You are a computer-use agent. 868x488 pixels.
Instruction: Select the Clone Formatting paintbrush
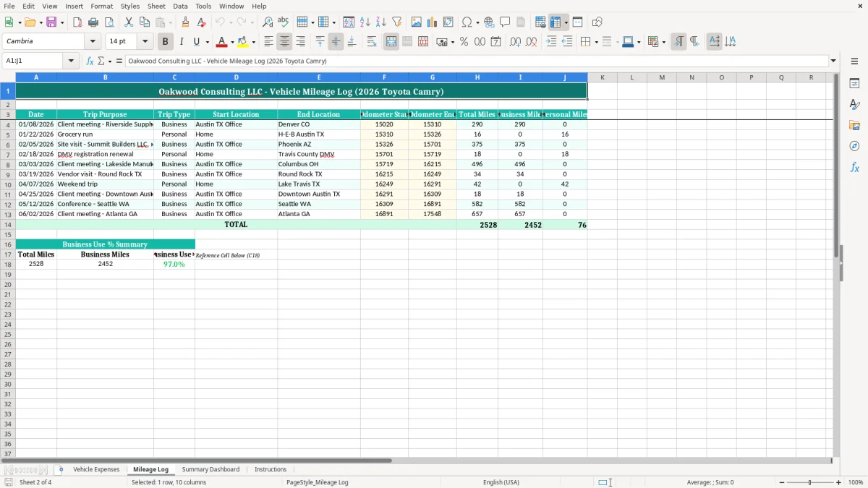(186, 22)
